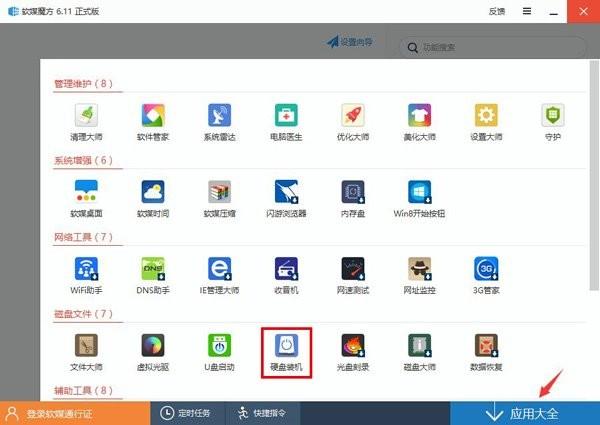
Task: Open 快捷指令 quick commands
Action: pos(262,413)
